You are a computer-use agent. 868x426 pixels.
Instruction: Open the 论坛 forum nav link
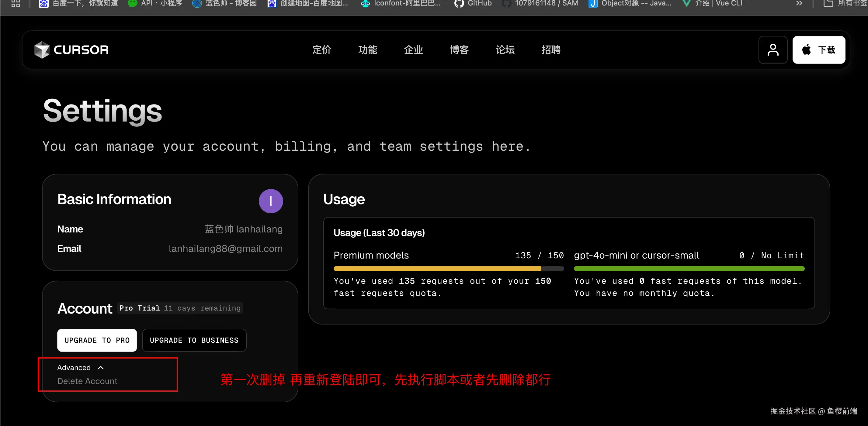505,50
